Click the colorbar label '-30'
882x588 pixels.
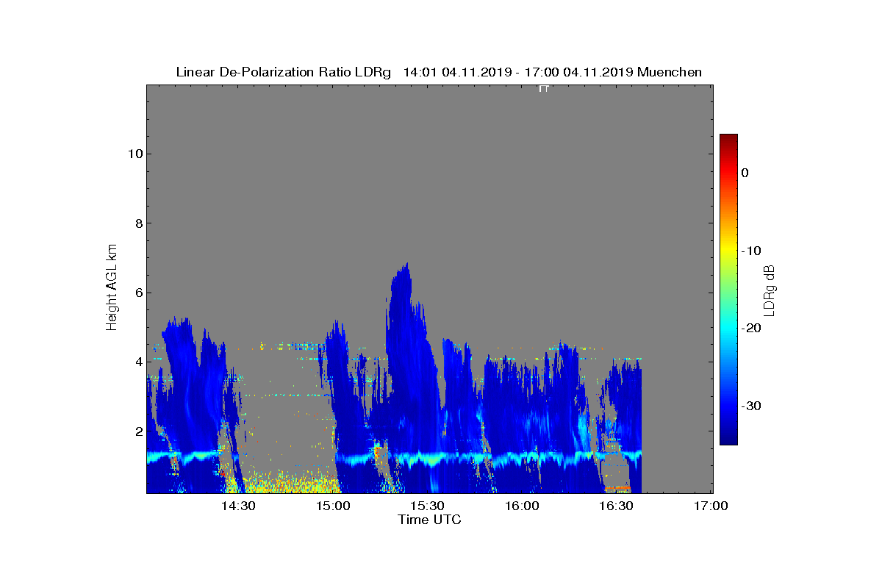750,406
